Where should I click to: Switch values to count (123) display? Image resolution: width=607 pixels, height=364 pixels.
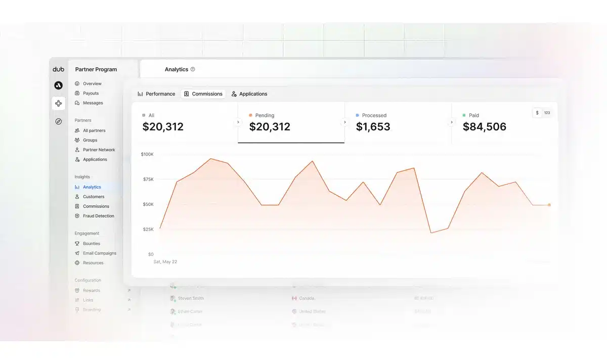point(547,113)
